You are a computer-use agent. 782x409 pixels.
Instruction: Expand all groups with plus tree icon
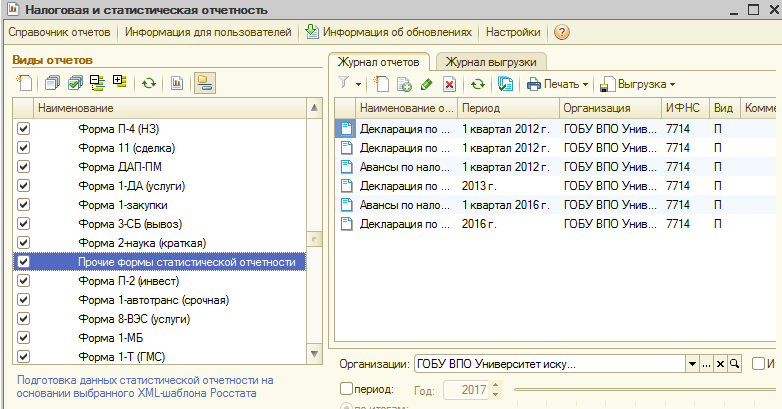[x=120, y=82]
